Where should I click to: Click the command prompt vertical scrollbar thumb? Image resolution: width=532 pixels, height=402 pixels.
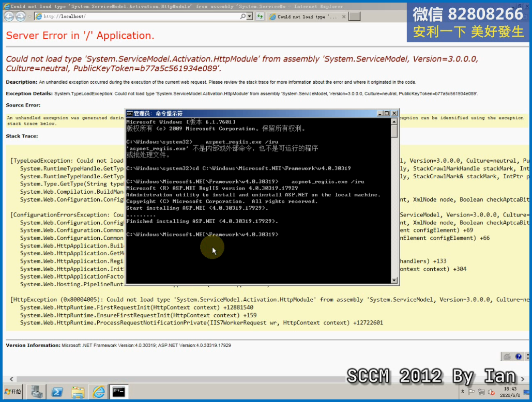(x=394, y=131)
